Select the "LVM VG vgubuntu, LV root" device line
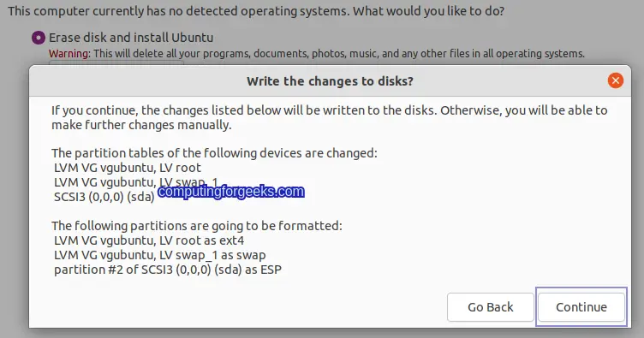 (x=128, y=168)
